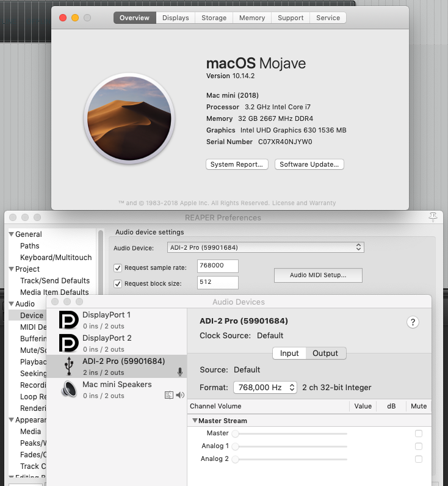Image resolution: width=448 pixels, height=486 pixels.
Task: Select DisplayPort 1 device icon
Action: pyautogui.click(x=68, y=319)
